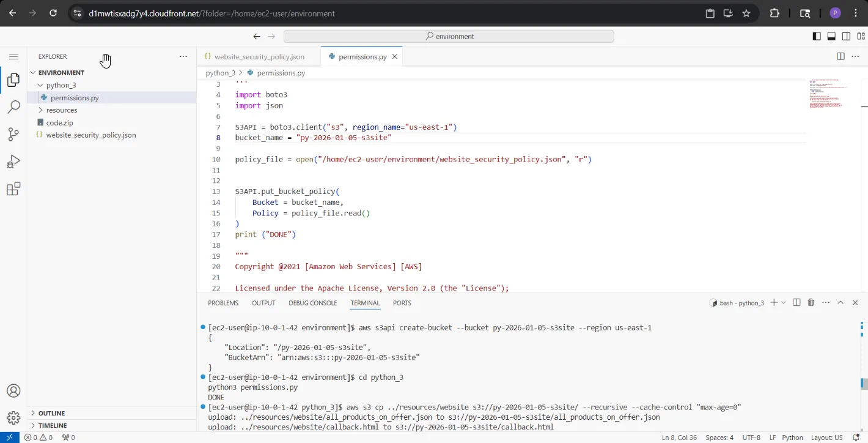Image resolution: width=868 pixels, height=443 pixels.
Task: Click Ln 8, Col 36 status item
Action: 680,437
